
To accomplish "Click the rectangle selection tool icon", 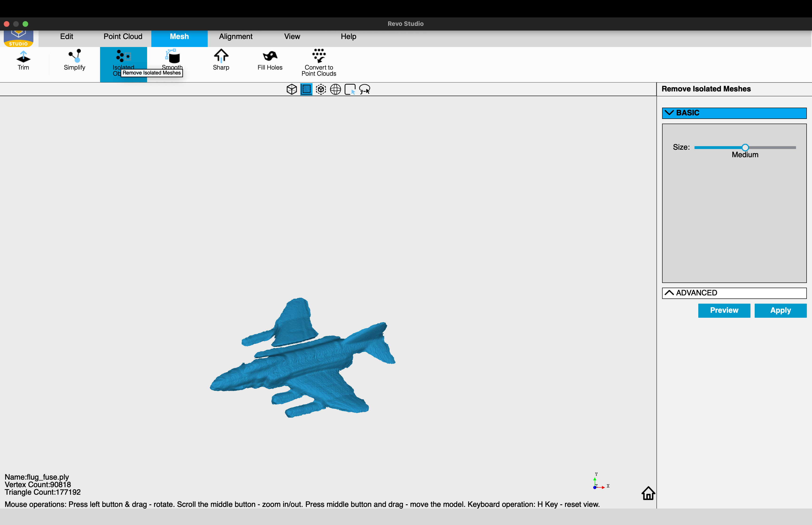I will (350, 89).
